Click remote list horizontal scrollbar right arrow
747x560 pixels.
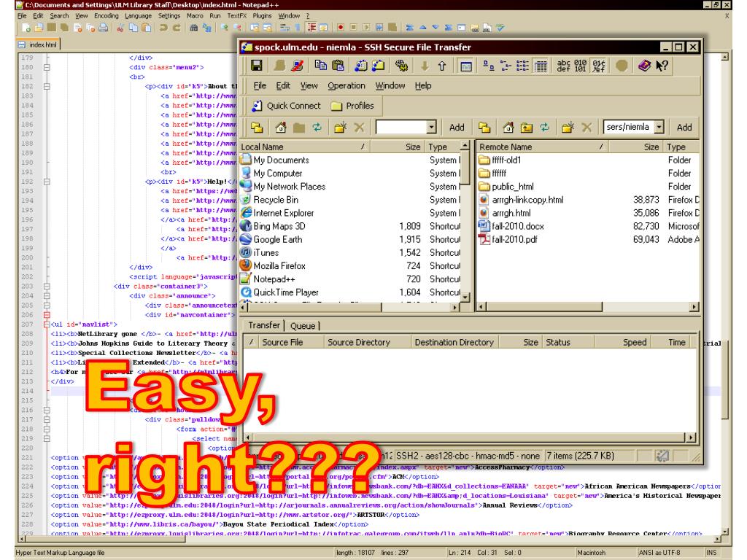pyautogui.click(x=694, y=307)
